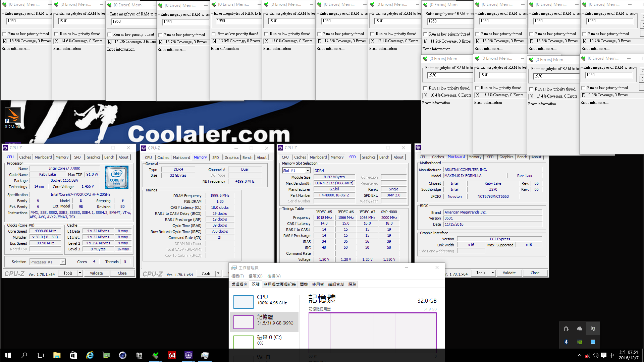Open the Action Center notification icon

click(x=604, y=355)
